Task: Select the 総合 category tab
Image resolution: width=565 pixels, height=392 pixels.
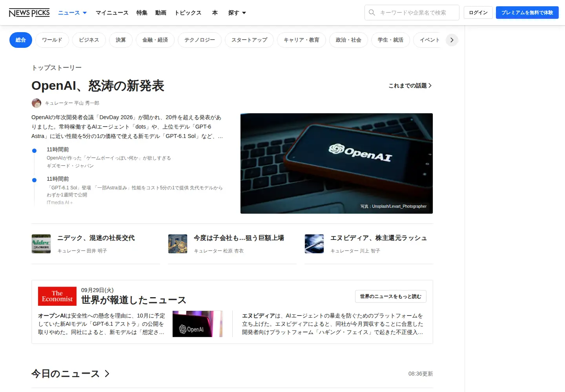Action: 21,40
